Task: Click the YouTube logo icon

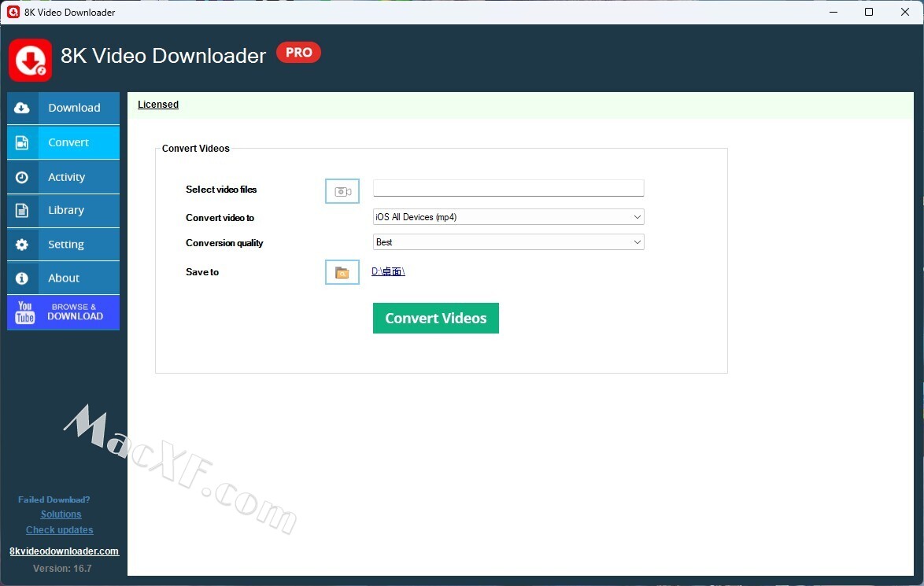Action: point(24,312)
